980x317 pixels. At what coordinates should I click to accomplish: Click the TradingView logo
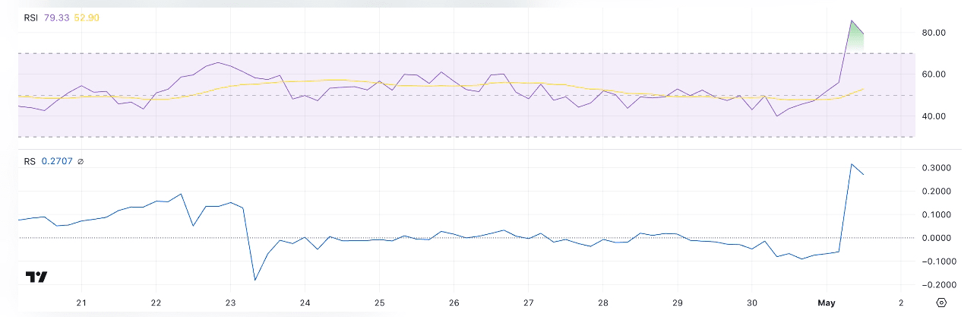coord(36,277)
